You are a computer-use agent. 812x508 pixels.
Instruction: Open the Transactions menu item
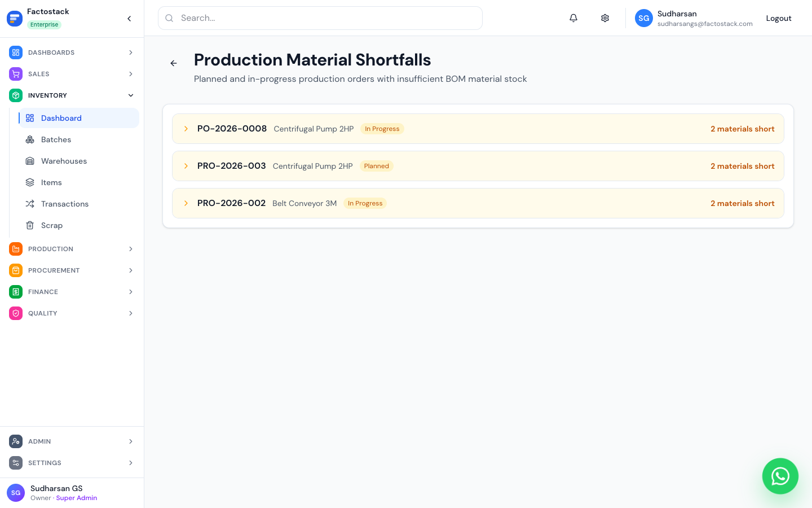[79, 204]
